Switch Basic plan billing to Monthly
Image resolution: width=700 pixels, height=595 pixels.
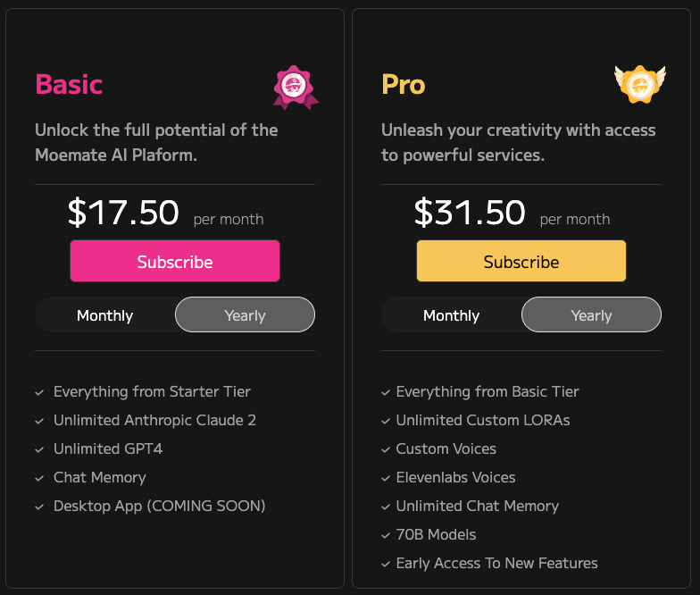105,315
